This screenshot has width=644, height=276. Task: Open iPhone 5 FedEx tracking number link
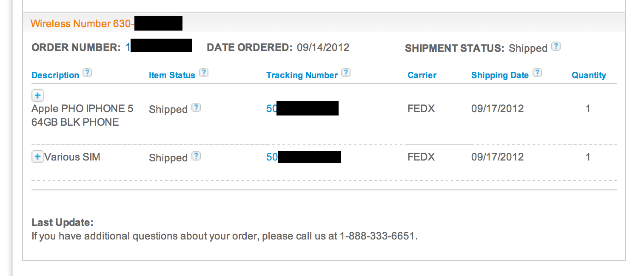click(x=302, y=109)
